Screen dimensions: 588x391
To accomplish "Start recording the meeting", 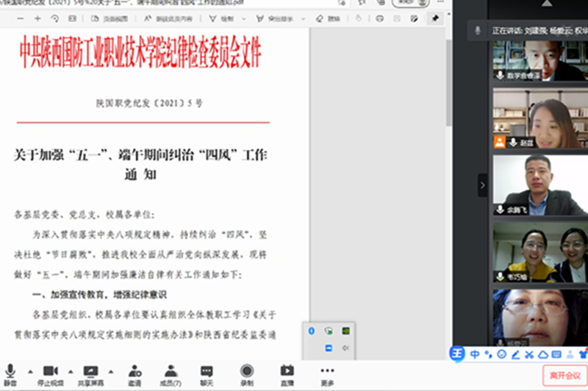I will 247,373.
